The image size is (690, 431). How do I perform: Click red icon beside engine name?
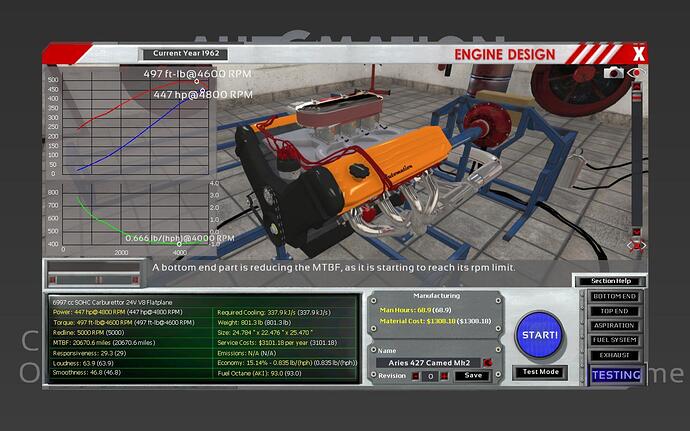(x=487, y=361)
